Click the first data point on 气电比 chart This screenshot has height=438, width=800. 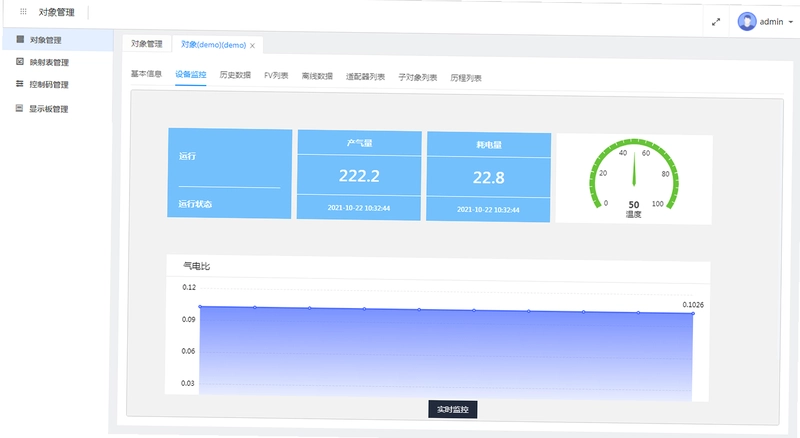coord(200,306)
